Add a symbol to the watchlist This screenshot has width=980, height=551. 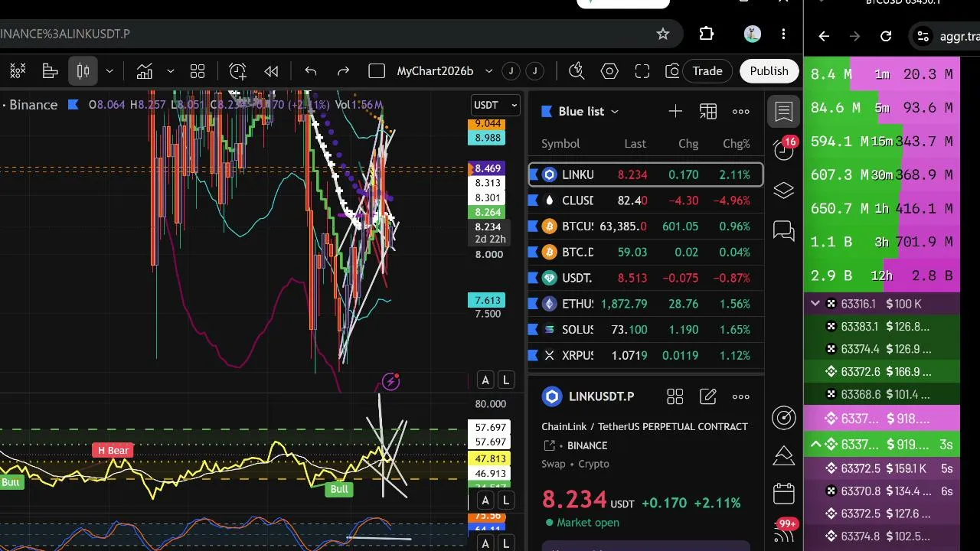click(675, 112)
